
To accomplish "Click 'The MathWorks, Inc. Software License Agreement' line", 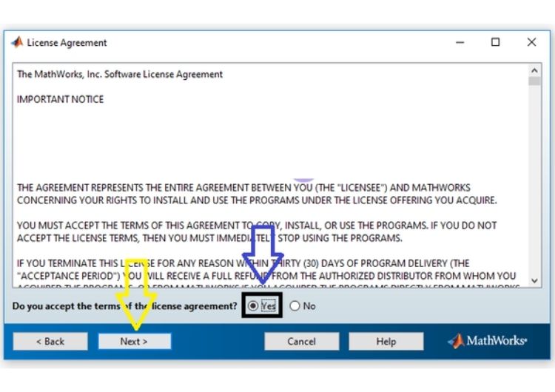I will (120, 74).
